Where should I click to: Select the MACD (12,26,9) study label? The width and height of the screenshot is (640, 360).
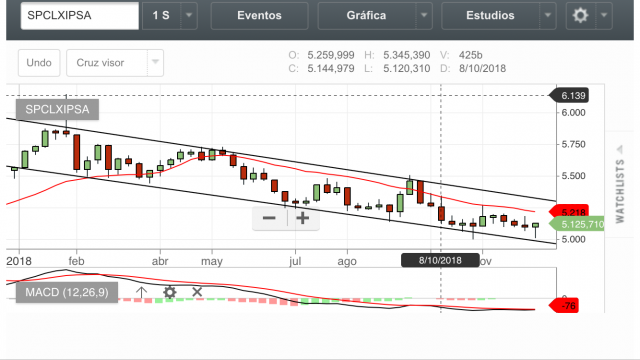point(67,292)
